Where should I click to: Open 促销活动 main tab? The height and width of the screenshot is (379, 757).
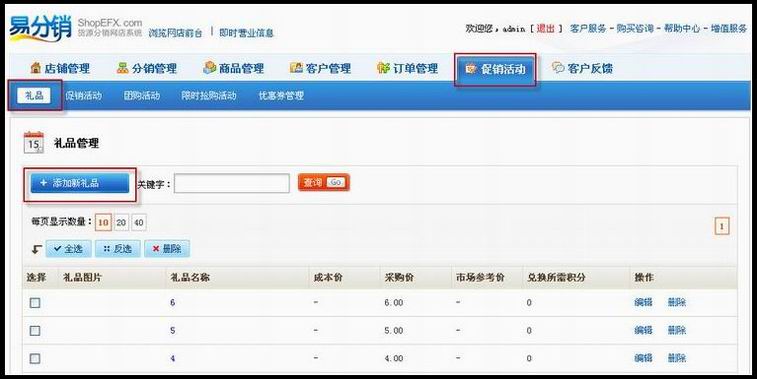pos(495,69)
